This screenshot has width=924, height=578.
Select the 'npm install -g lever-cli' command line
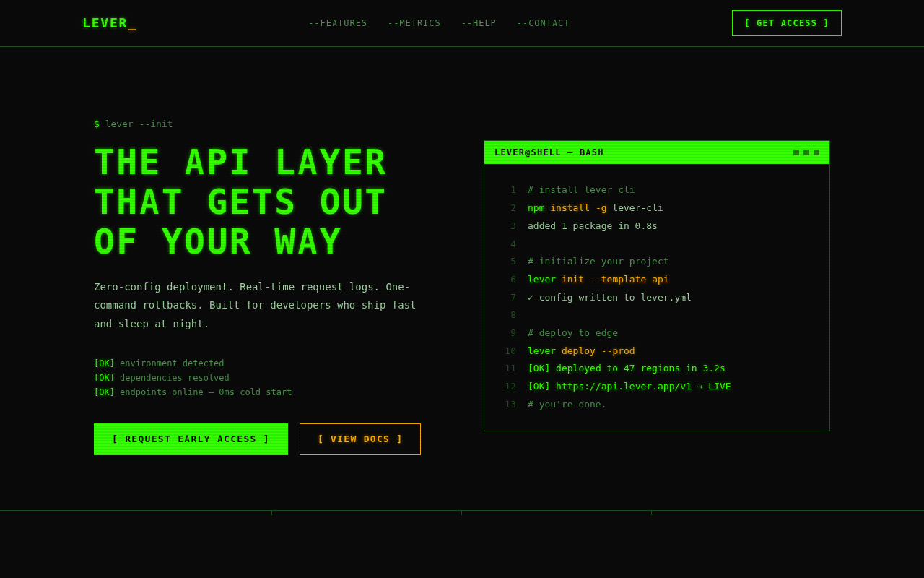tap(595, 208)
